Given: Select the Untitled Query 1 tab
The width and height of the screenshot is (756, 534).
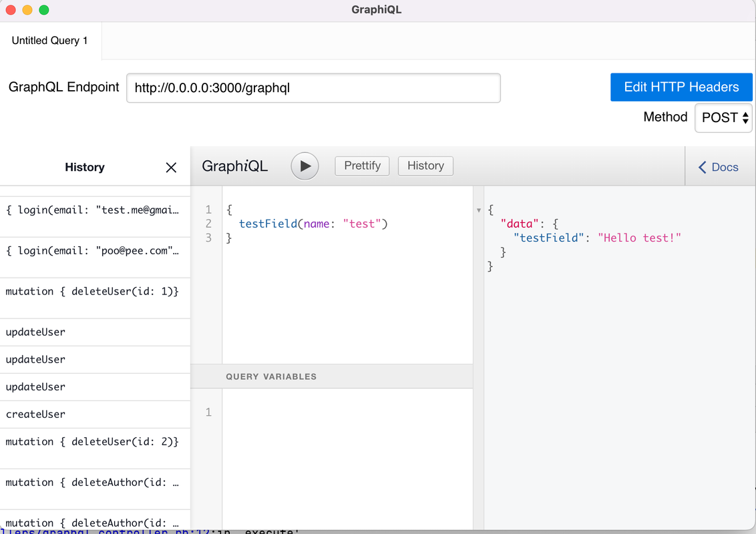Looking at the screenshot, I should (x=50, y=41).
